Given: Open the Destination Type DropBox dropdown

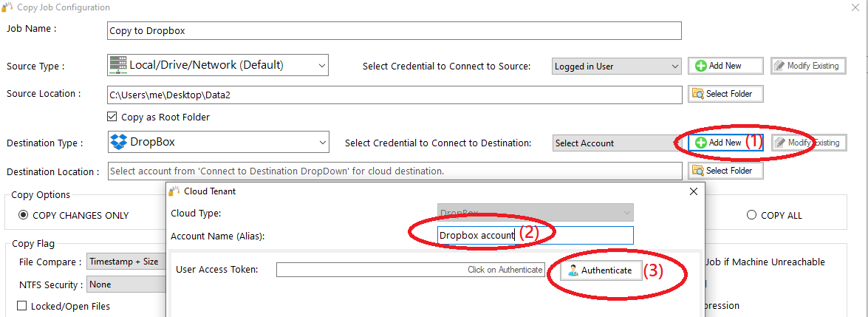Looking at the screenshot, I should click(218, 142).
